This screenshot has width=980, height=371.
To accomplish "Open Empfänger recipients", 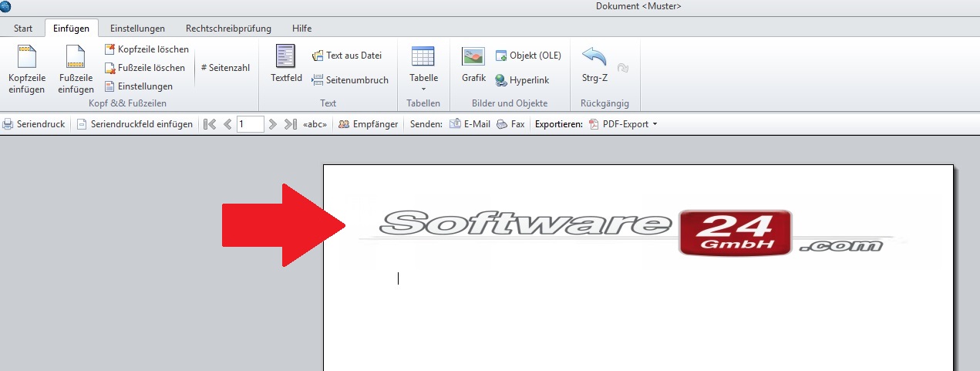I will [368, 124].
